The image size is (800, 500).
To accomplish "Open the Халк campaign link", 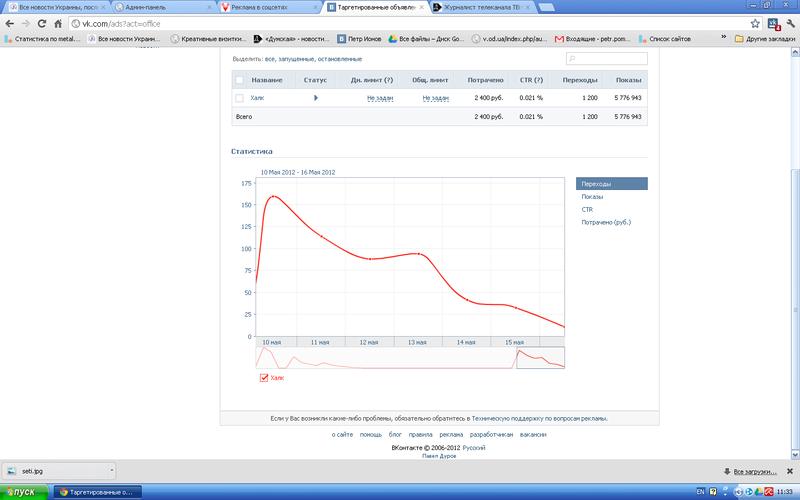I will point(257,97).
